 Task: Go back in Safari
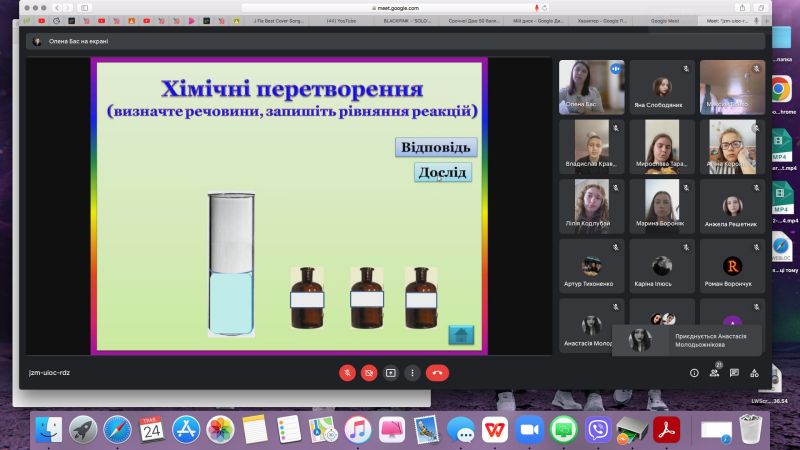[x=57, y=8]
